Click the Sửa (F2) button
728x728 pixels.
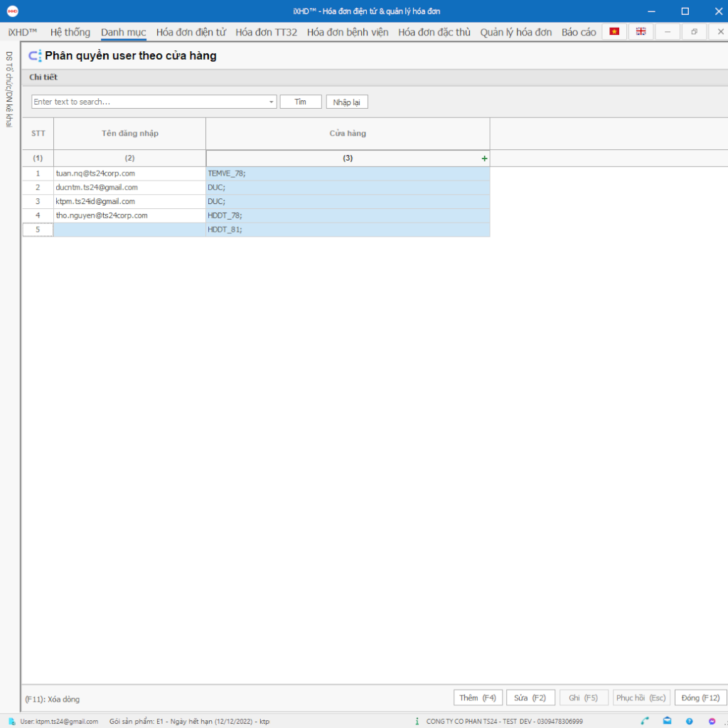[x=530, y=697]
